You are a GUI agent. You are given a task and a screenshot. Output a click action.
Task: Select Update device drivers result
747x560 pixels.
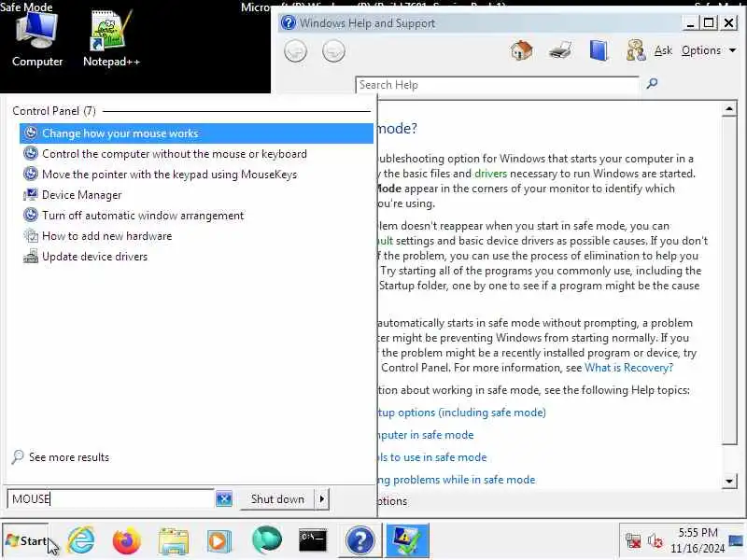click(196, 256)
